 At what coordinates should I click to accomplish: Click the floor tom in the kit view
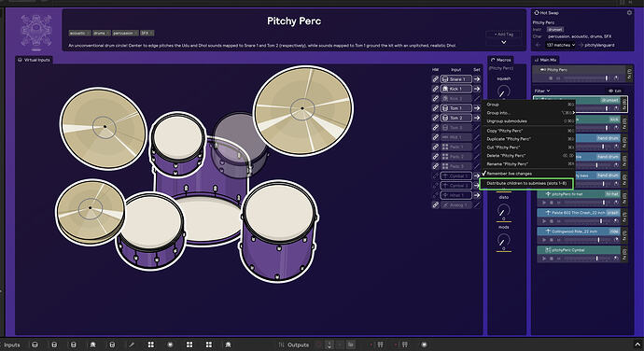279,232
